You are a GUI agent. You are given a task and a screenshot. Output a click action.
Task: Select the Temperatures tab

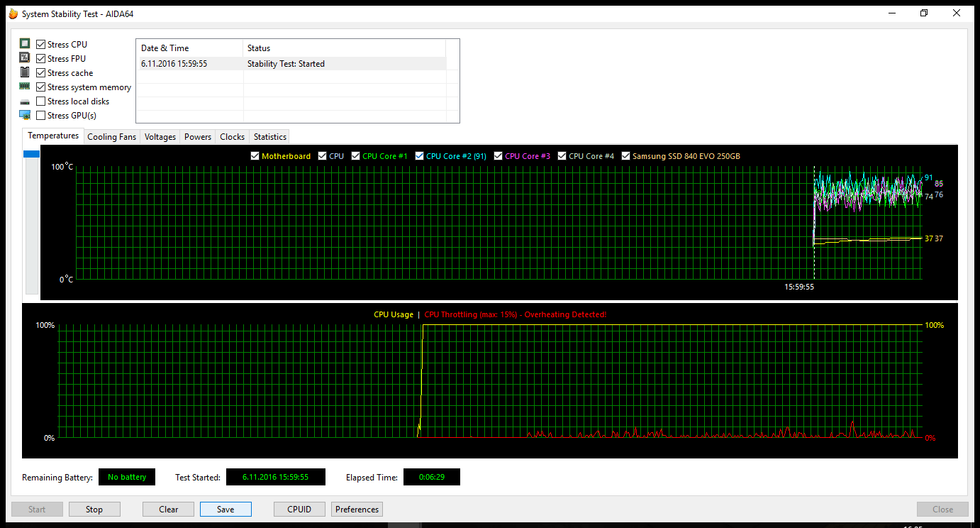53,136
